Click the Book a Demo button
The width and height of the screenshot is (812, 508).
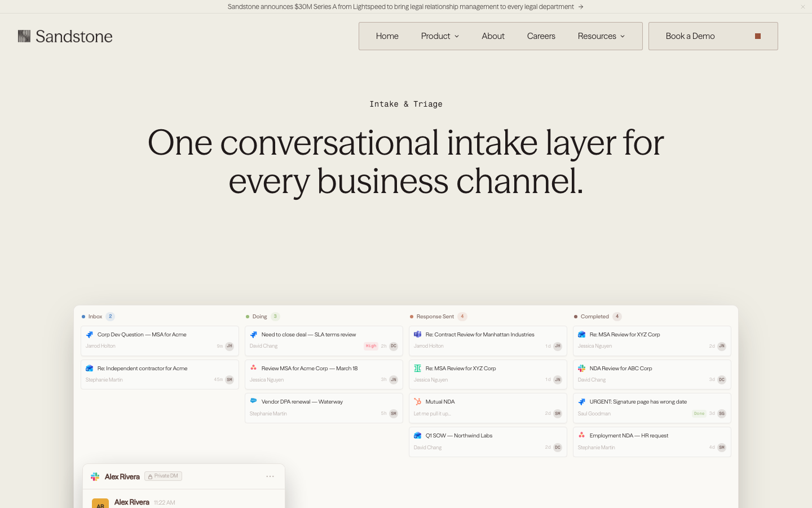(713, 36)
